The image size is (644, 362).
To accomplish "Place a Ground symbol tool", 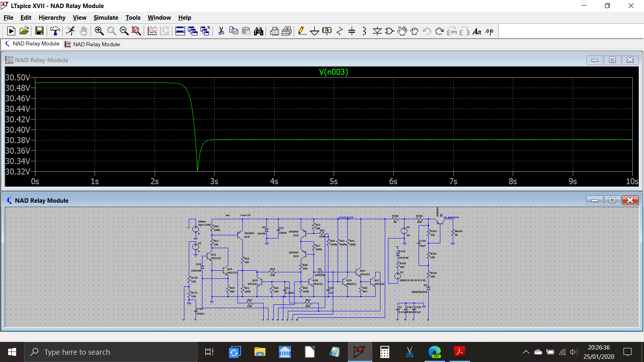I will 315,31.
